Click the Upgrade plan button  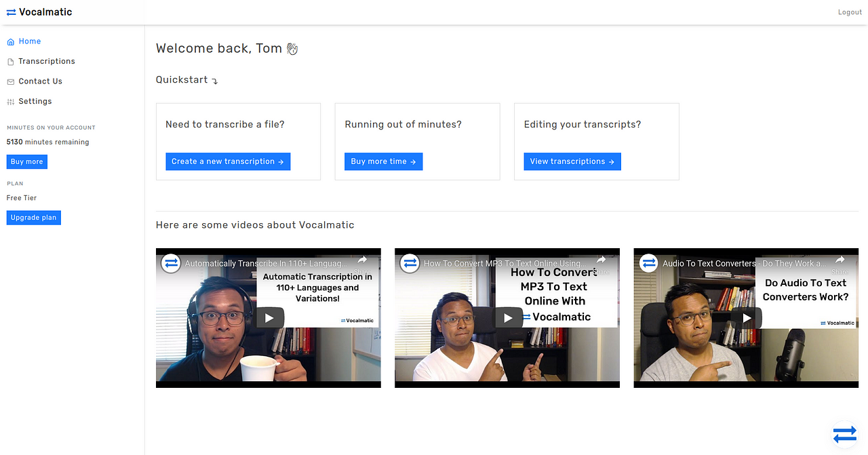coord(34,218)
